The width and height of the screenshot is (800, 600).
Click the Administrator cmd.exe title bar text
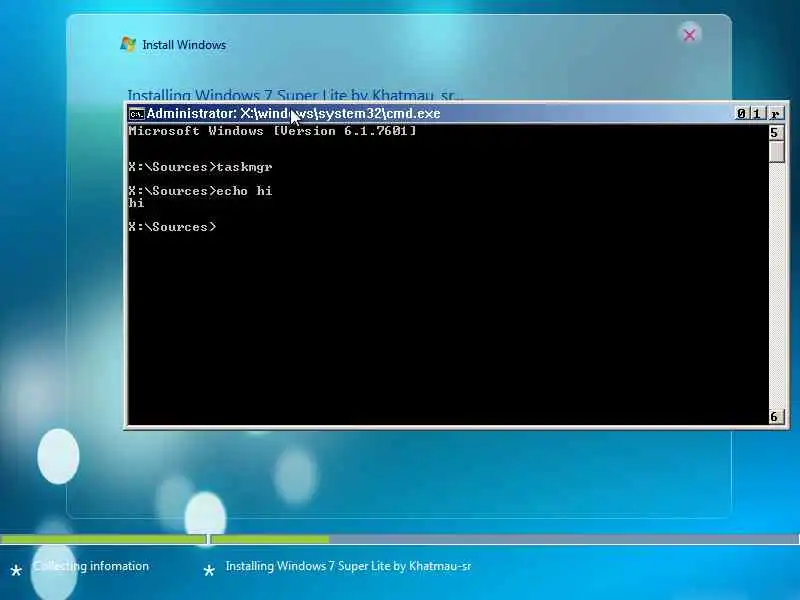coord(293,113)
